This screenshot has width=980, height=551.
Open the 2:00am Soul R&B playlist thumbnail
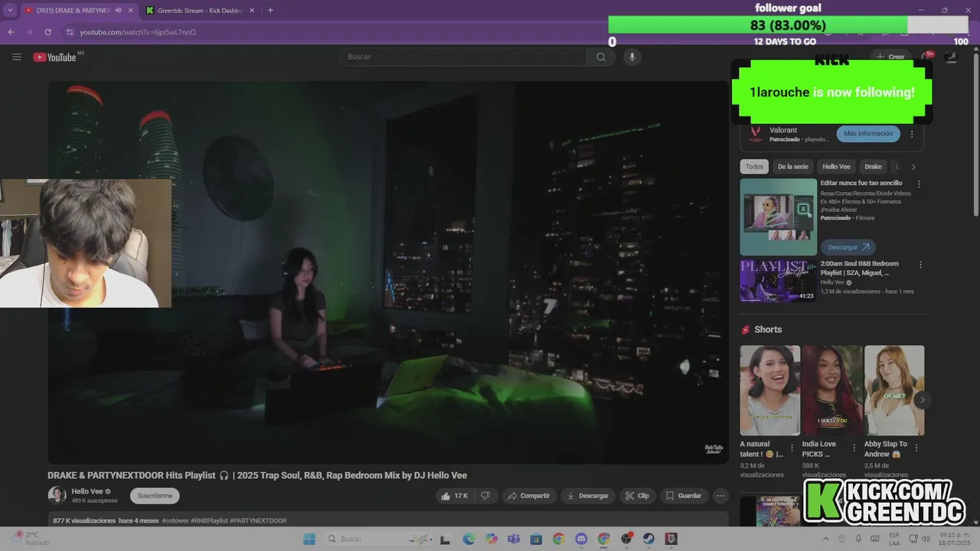pos(778,281)
